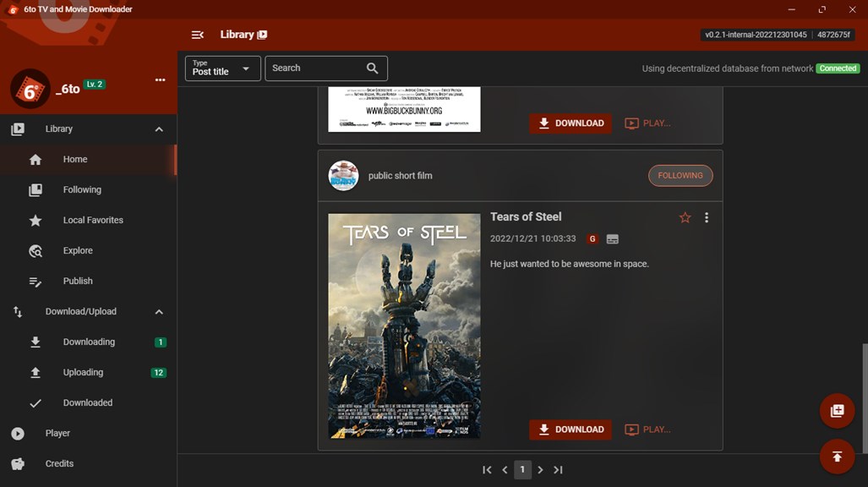Click the Library sidebar icon
Image resolution: width=868 pixels, height=487 pixels.
[18, 129]
